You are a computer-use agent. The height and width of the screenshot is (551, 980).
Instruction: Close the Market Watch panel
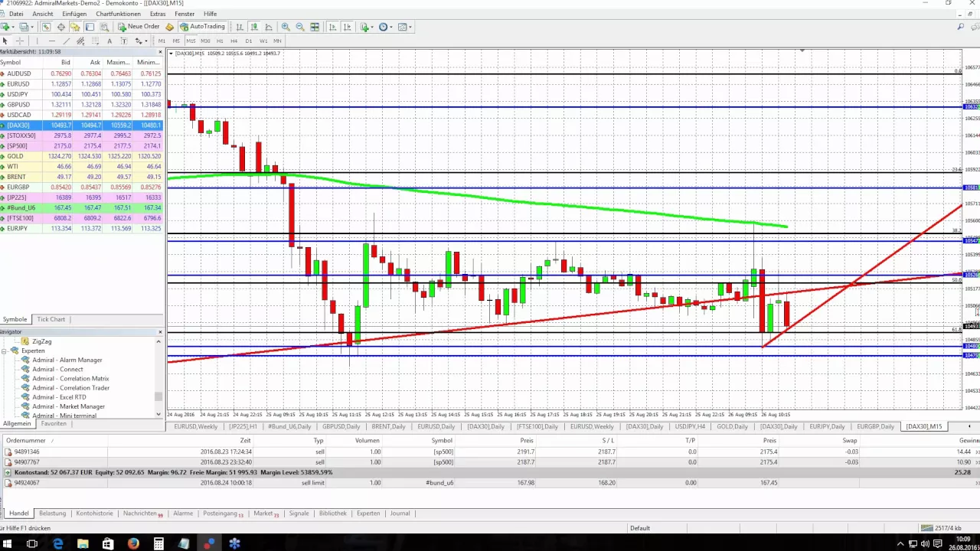(x=160, y=52)
